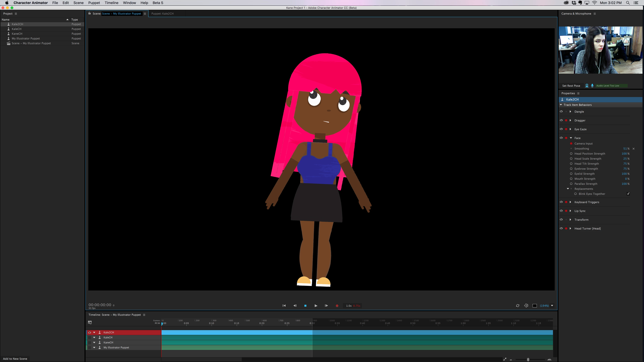This screenshot has height=362, width=644.
Task: Click the play button
Action: (x=316, y=306)
